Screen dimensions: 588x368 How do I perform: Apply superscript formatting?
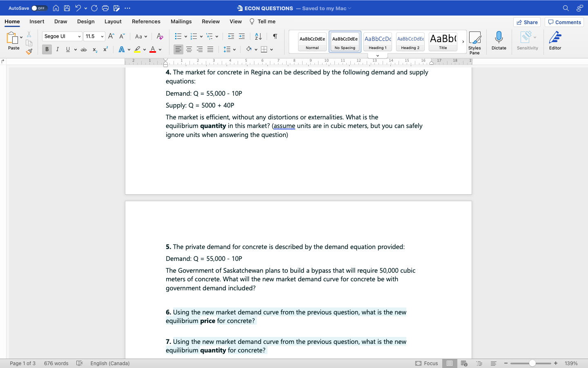pos(105,49)
